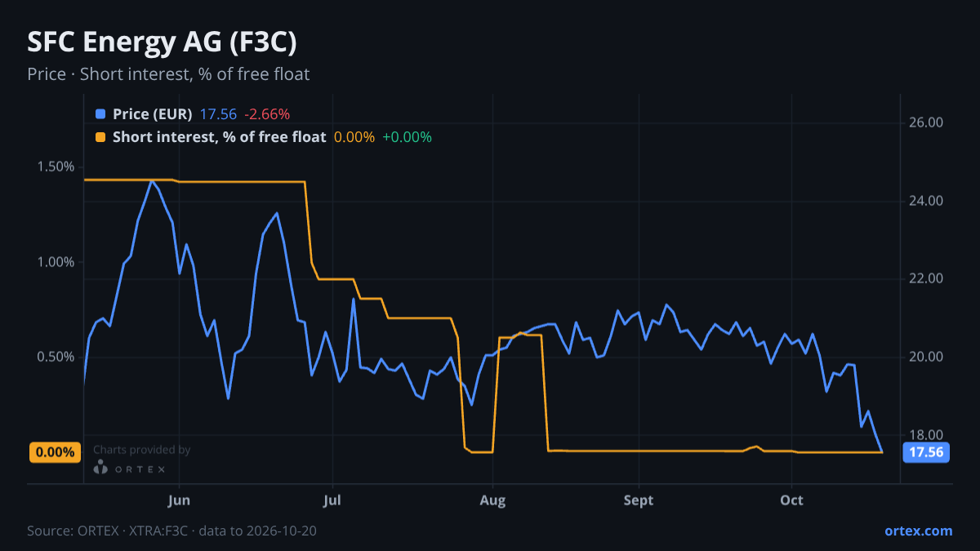980x551 pixels.
Task: Click the 26.00 right axis label
Action: 926,123
